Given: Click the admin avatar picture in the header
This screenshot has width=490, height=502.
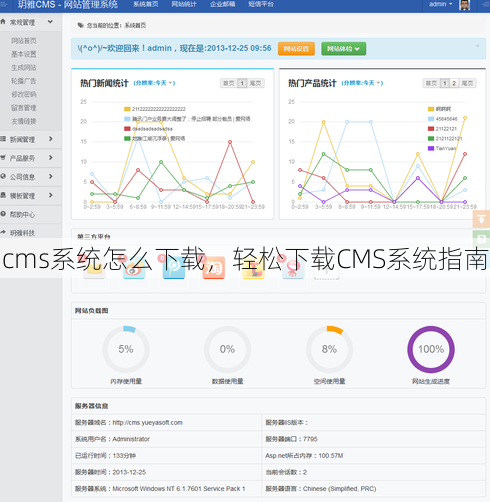Looking at the screenshot, I should click(464, 5).
